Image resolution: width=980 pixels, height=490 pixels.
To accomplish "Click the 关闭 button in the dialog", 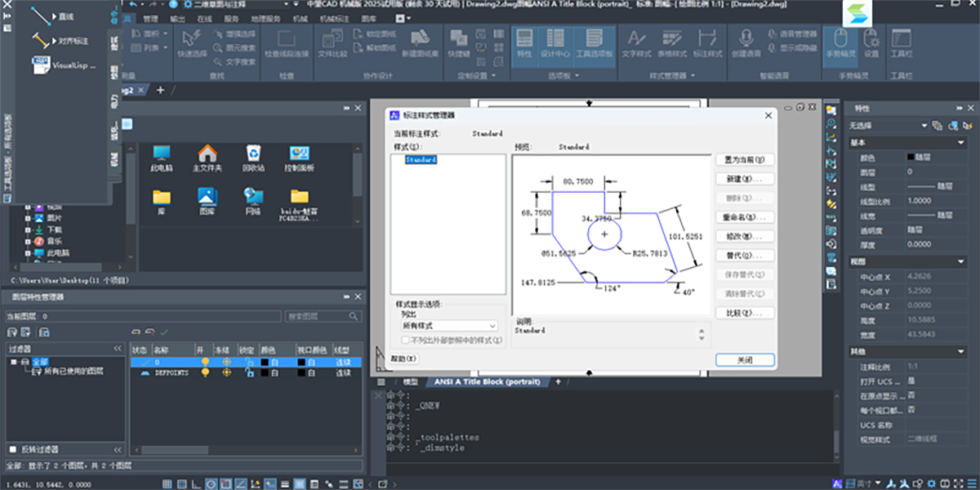I will (x=744, y=360).
